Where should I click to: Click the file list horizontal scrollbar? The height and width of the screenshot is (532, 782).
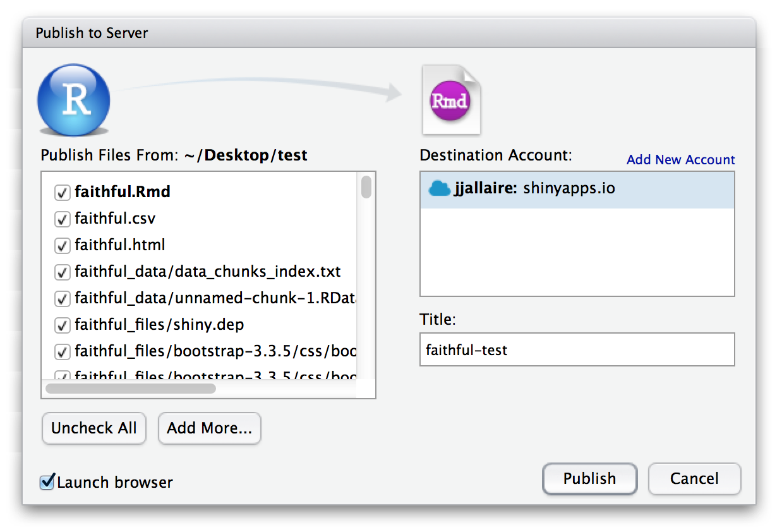point(131,389)
